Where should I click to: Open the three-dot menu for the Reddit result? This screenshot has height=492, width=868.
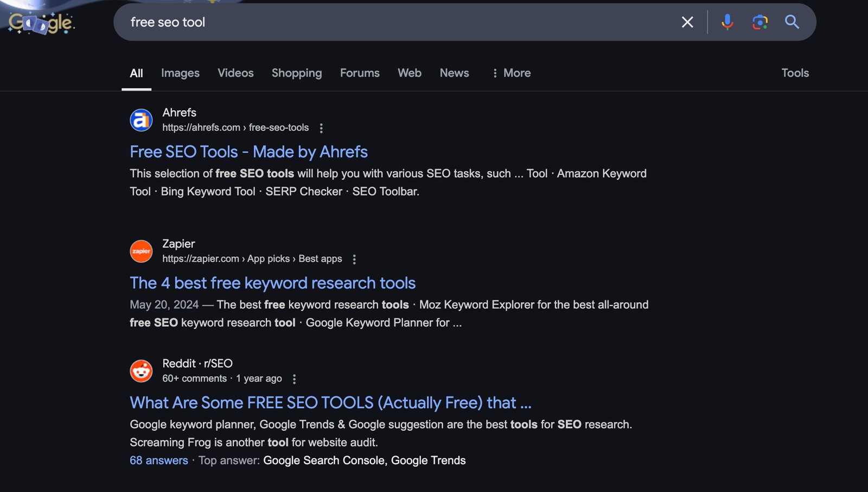pyautogui.click(x=294, y=379)
